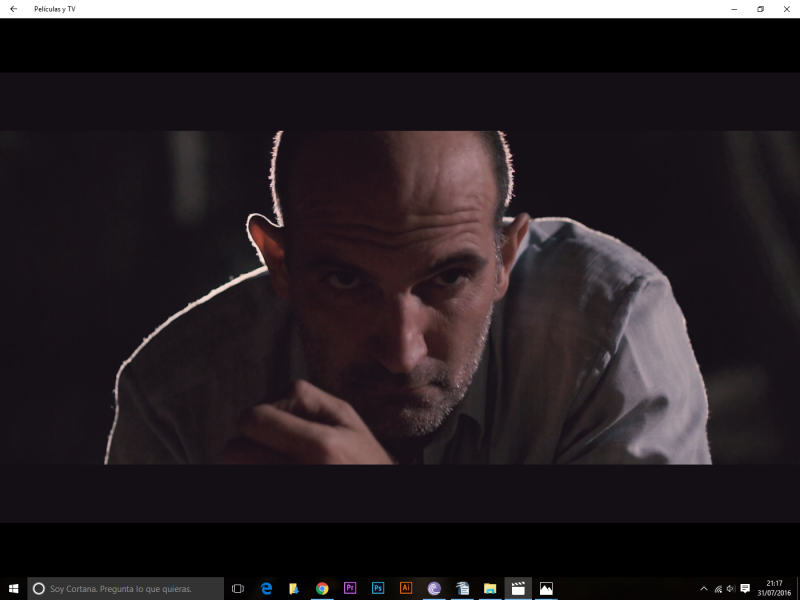
Task: Open Adobe Photoshop from the taskbar
Action: click(x=378, y=588)
